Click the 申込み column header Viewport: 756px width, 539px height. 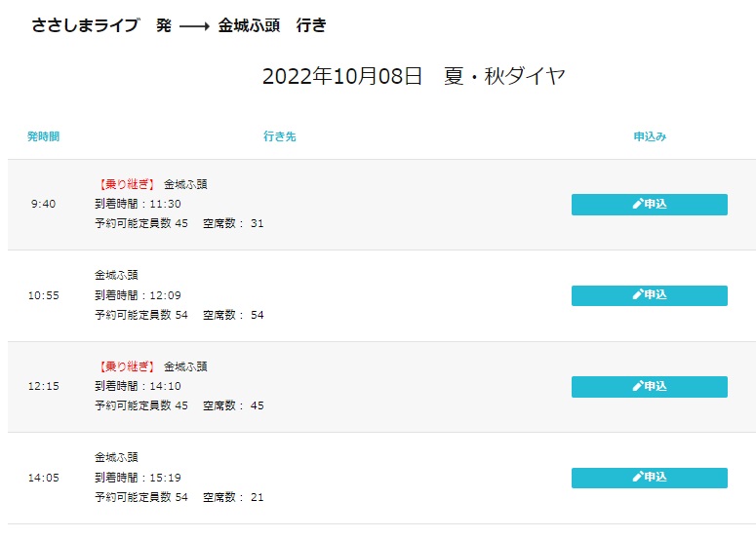point(650,136)
